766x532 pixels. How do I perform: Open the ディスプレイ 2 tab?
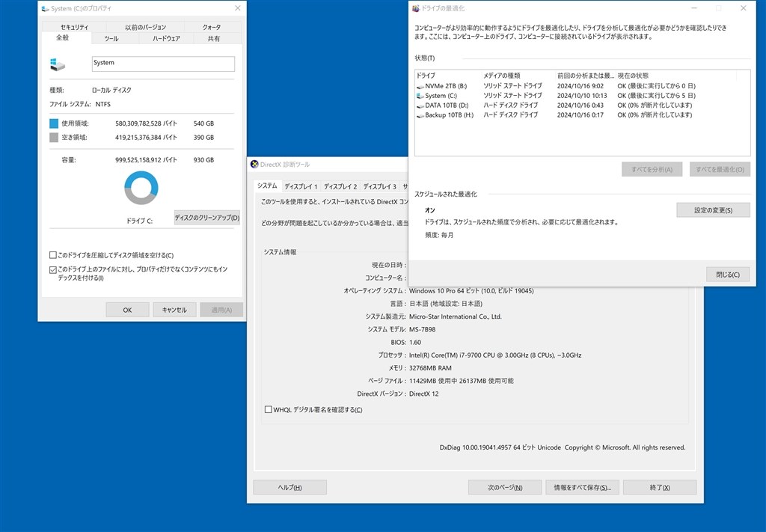(340, 186)
